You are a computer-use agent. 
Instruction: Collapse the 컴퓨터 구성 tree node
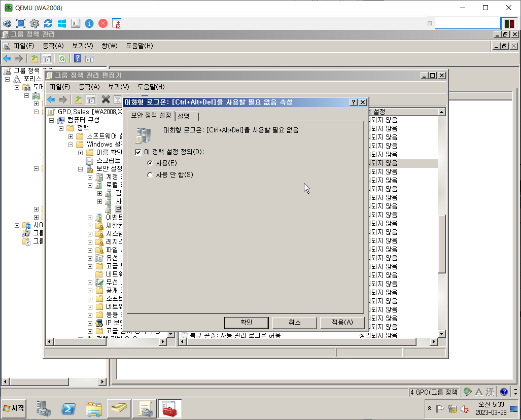(x=52, y=120)
